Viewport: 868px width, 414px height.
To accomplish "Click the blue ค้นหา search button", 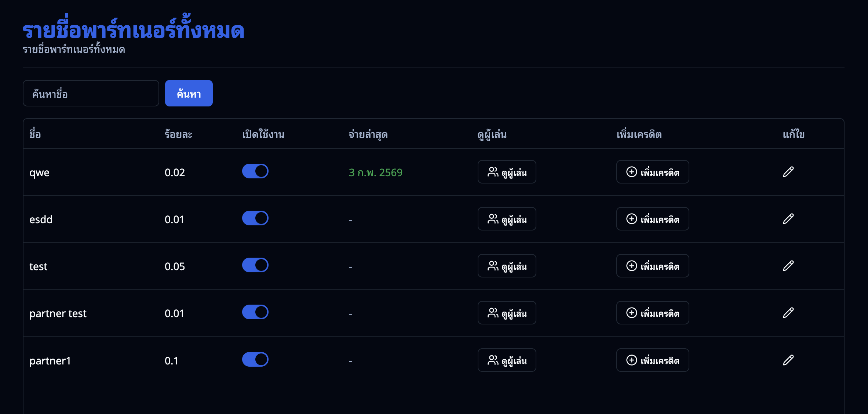I will (189, 93).
